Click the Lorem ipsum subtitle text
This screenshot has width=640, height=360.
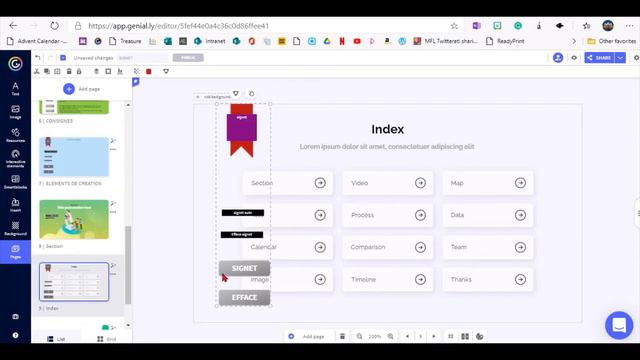tap(387, 147)
